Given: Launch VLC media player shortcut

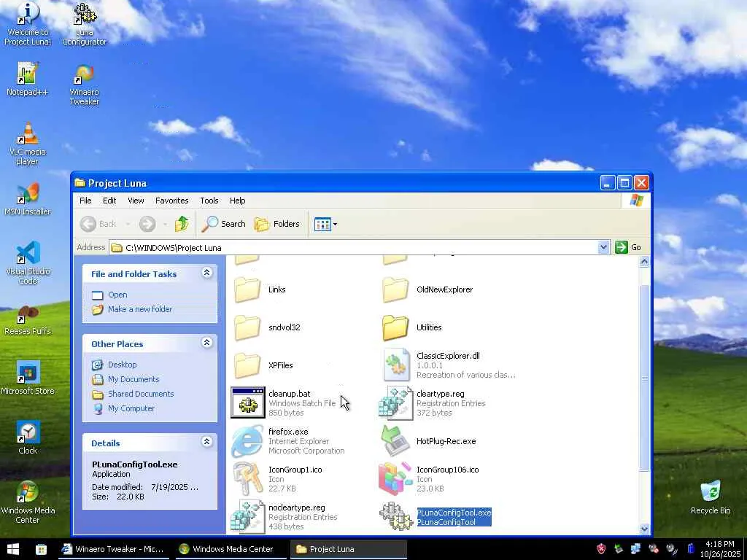Looking at the screenshot, I should 28,144.
